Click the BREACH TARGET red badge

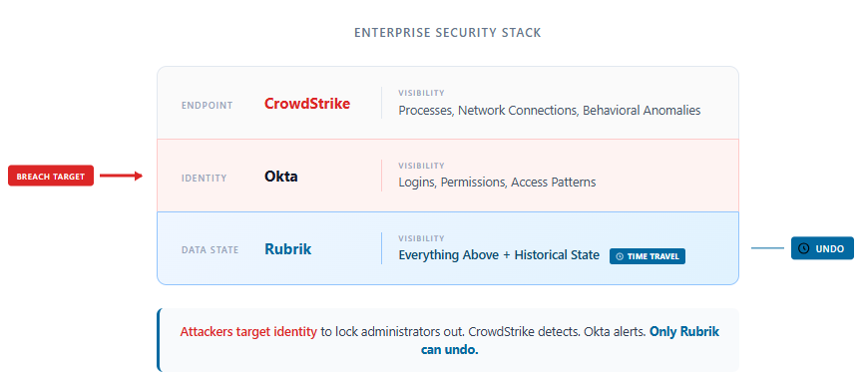(x=51, y=177)
